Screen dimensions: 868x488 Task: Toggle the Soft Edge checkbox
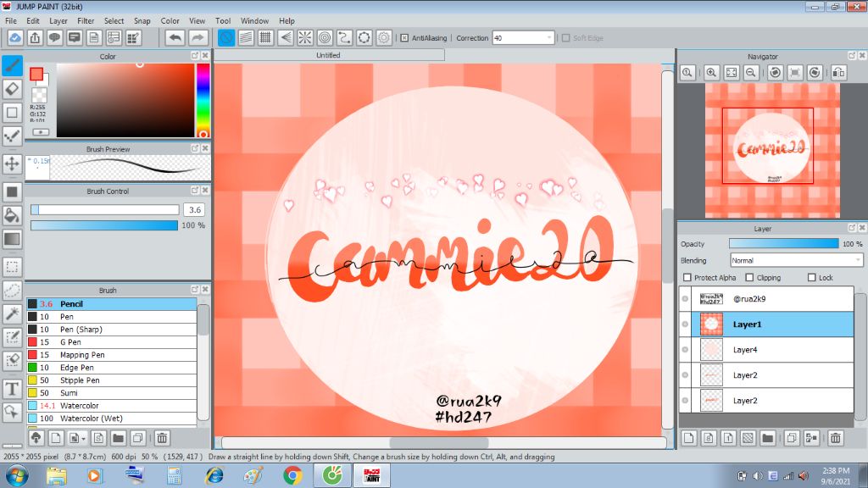coord(565,37)
